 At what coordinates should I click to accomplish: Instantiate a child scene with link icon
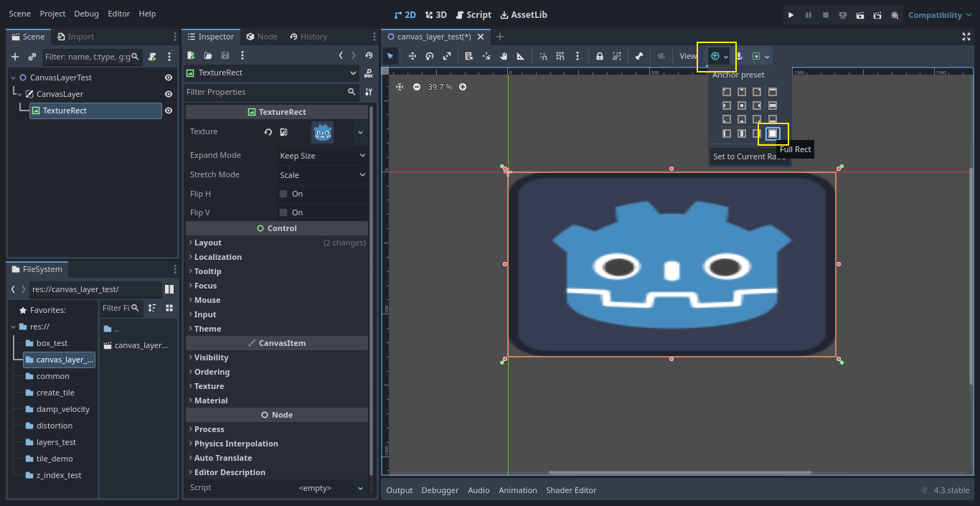(x=32, y=57)
